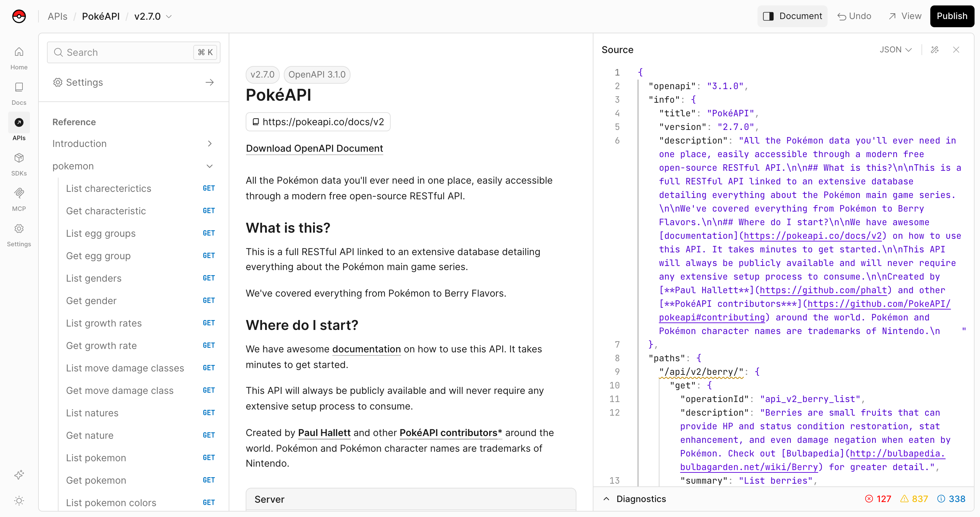Click the Pokéball logo icon
Viewport: 980px width, 517px height.
pos(19,16)
